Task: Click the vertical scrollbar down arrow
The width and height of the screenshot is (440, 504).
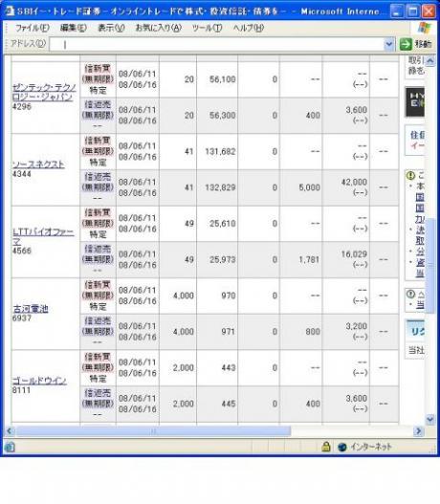Action: [429, 419]
